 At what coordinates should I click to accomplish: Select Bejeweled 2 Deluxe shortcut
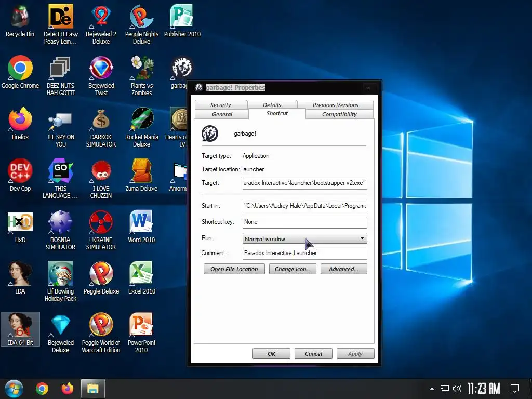click(x=101, y=24)
